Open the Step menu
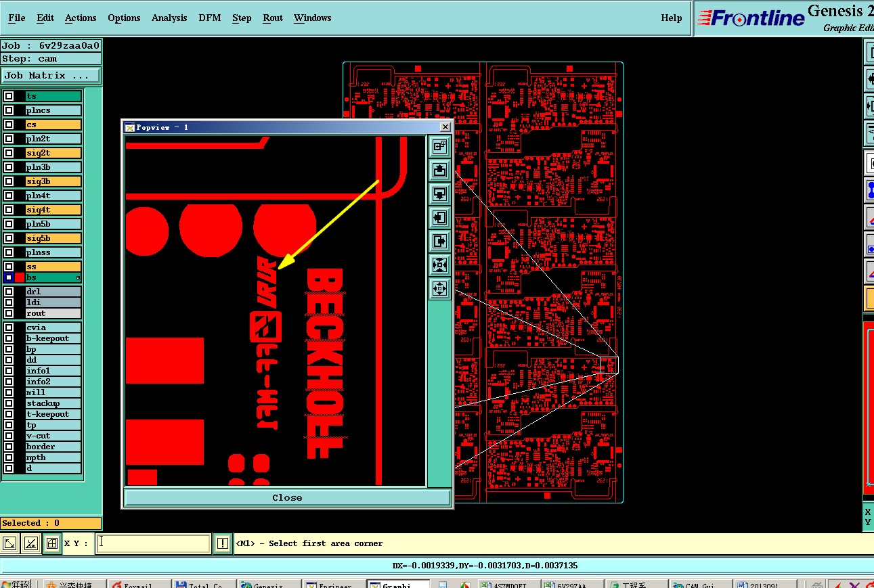874x588 pixels. [x=242, y=18]
